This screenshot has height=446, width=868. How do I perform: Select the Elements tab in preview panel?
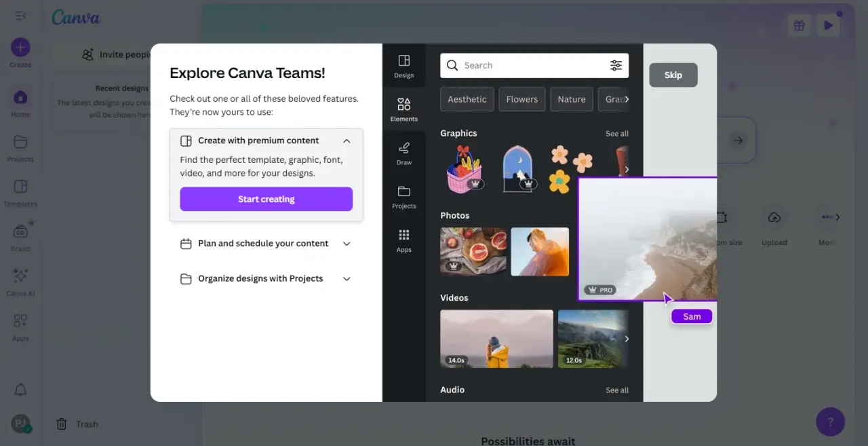coord(404,109)
